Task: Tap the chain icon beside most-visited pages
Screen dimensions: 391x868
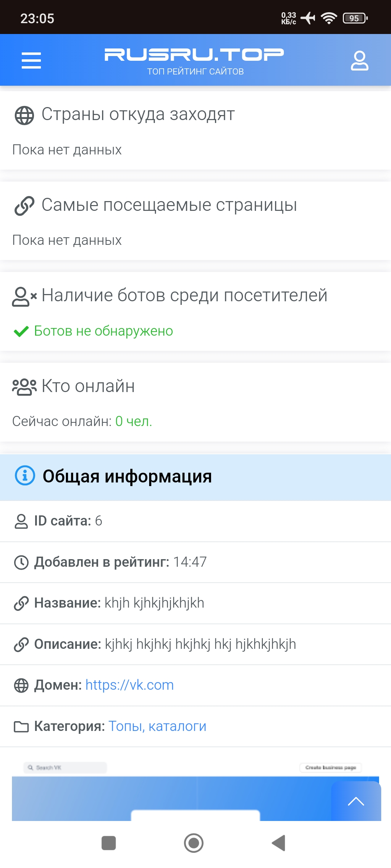Action: (24, 206)
